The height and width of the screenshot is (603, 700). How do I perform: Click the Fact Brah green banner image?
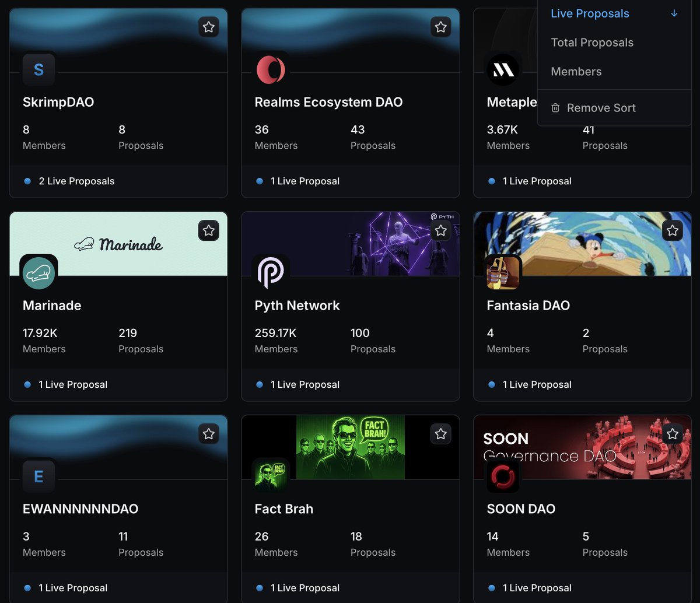[351, 447]
